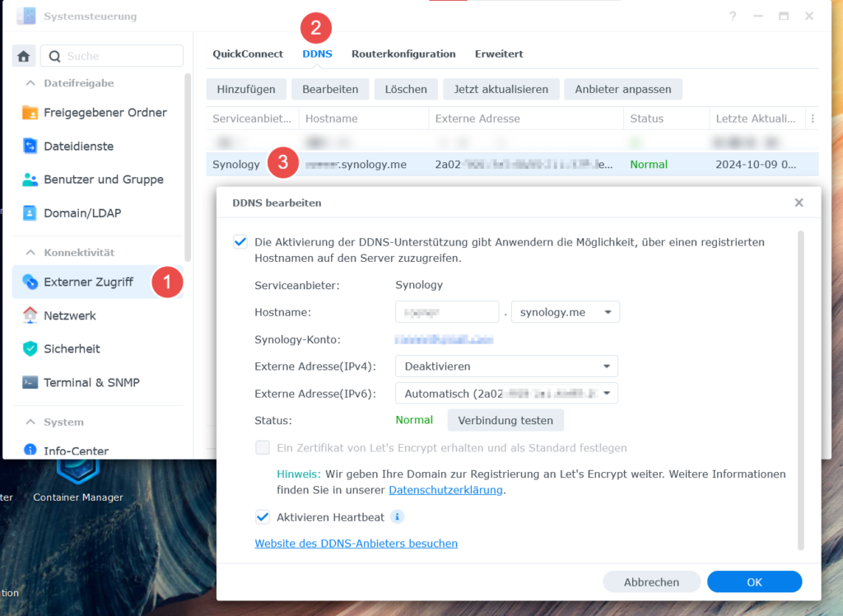Click the search magnifier icon
The image size is (843, 616).
(x=54, y=56)
